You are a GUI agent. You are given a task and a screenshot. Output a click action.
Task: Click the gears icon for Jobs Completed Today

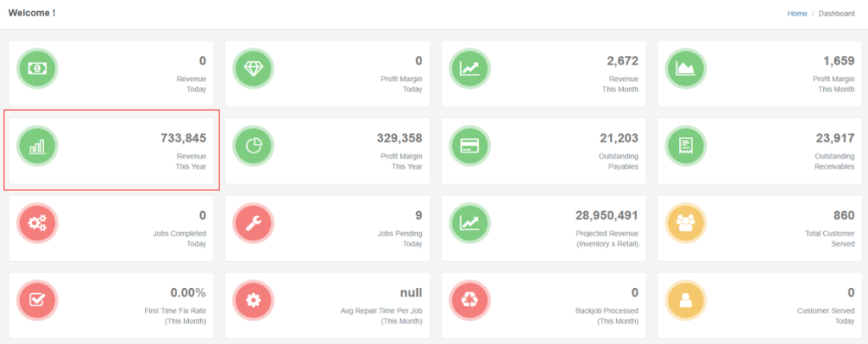[x=38, y=224]
